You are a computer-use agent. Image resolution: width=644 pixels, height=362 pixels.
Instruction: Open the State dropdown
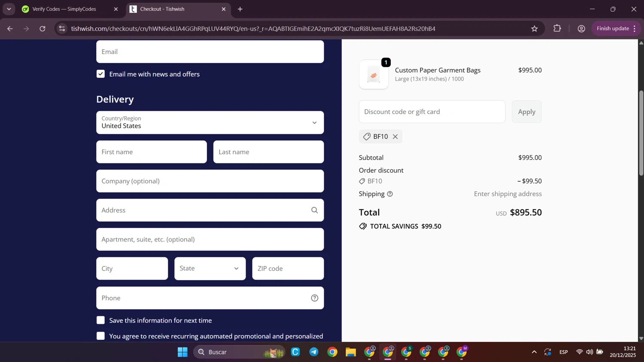point(210,268)
